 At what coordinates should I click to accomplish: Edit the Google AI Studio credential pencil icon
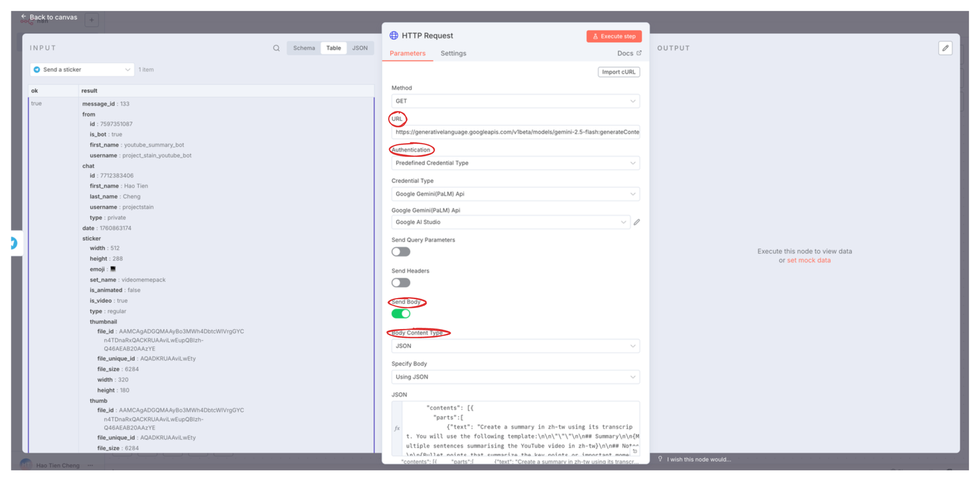637,222
